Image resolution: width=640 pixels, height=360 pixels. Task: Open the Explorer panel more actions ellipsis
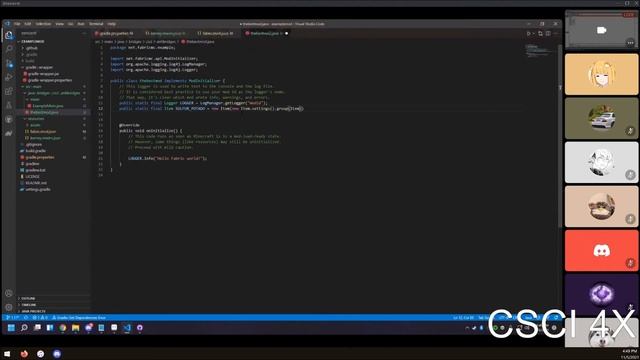(x=84, y=33)
